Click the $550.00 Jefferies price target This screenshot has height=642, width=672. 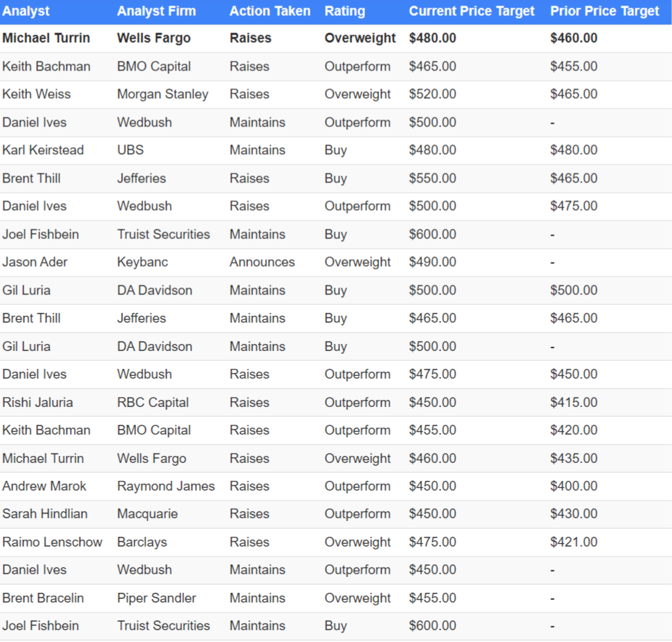coord(432,178)
